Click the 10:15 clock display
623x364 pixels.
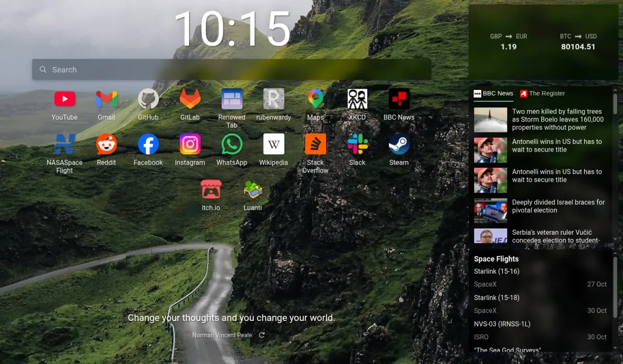tap(232, 29)
